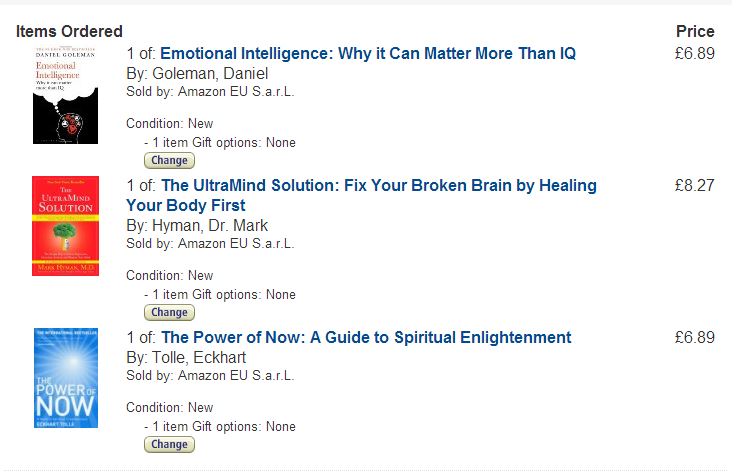Click the Emotional Intelligence book cover thumbnail

pyautogui.click(x=65, y=94)
